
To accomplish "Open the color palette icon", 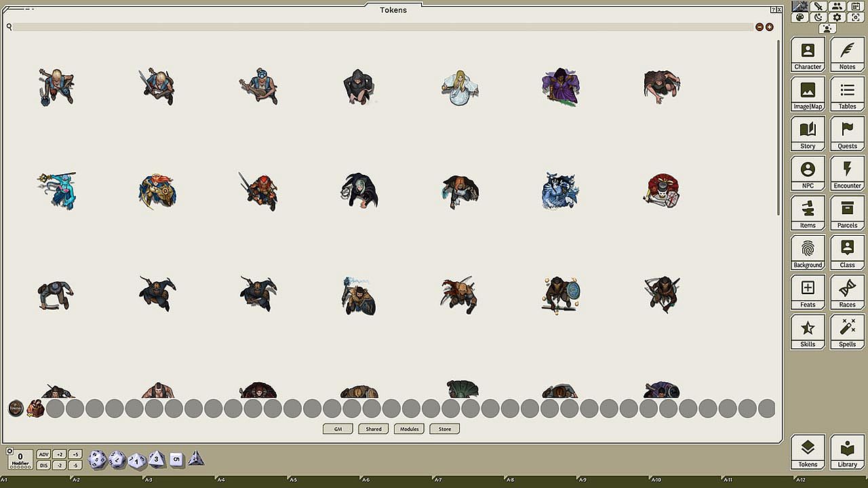I will pyautogui.click(x=800, y=17).
